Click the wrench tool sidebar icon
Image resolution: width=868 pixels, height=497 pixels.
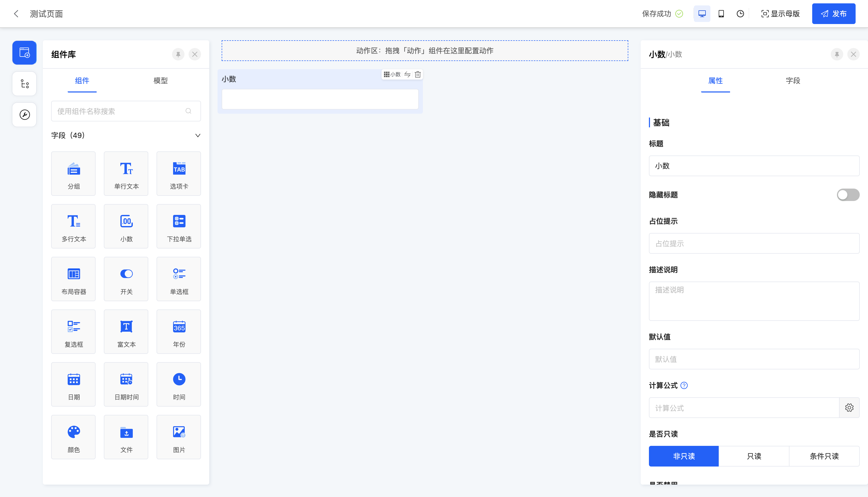coord(24,115)
